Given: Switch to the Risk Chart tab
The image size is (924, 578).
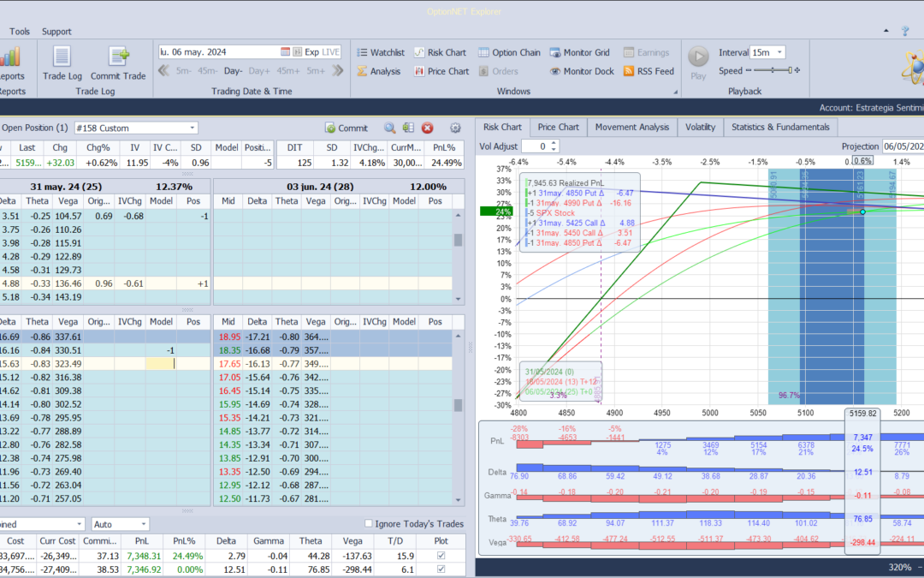Looking at the screenshot, I should 503,128.
